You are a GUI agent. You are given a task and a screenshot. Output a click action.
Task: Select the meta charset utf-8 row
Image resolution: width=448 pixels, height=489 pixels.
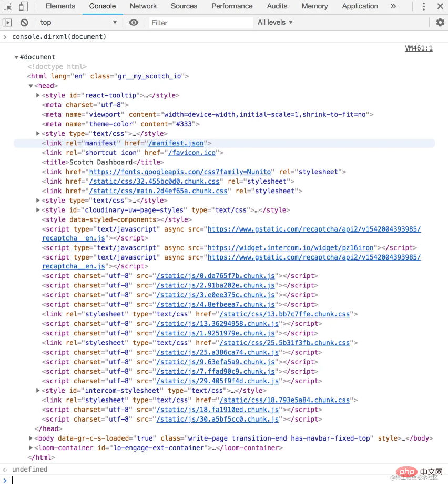click(x=85, y=105)
